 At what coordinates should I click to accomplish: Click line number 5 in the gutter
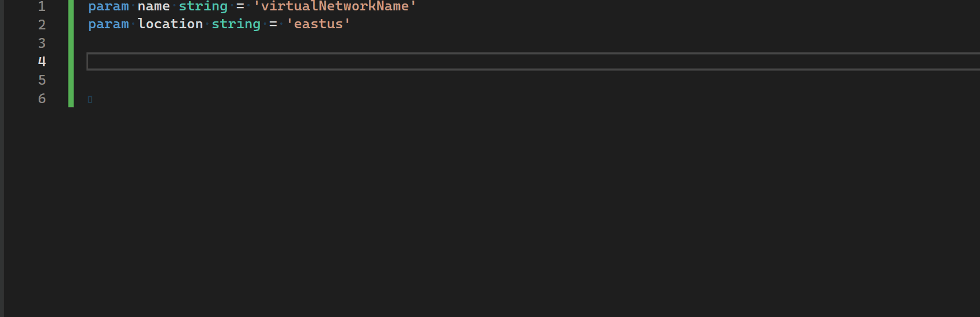tap(42, 80)
